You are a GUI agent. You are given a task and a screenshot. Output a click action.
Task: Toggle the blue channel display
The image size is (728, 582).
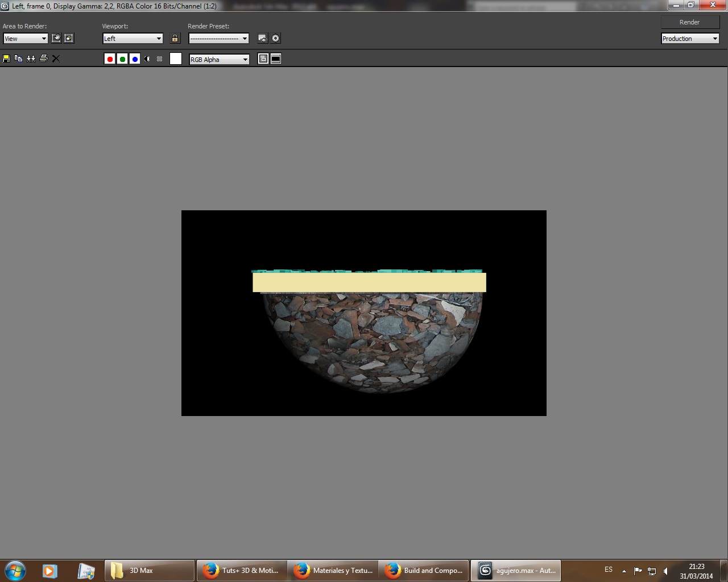pyautogui.click(x=135, y=59)
